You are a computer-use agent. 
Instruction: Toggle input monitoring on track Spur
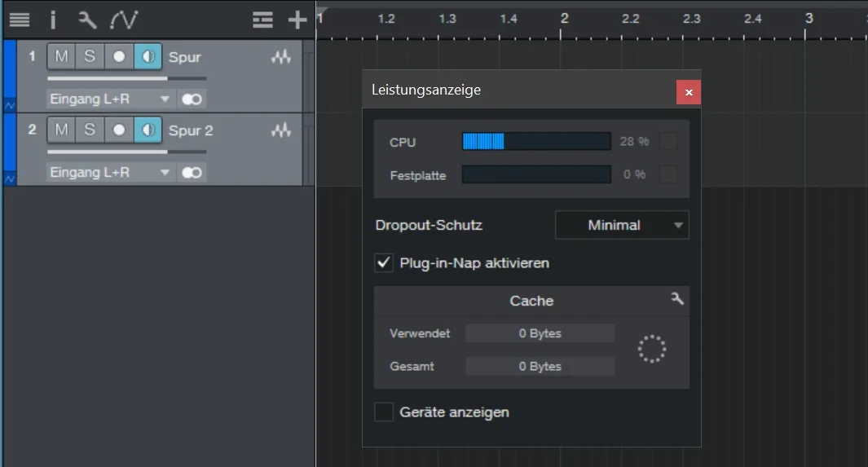click(x=148, y=56)
